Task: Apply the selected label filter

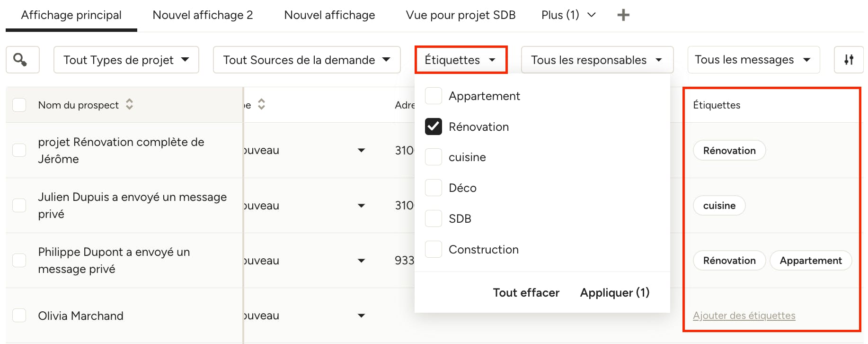Action: [615, 292]
